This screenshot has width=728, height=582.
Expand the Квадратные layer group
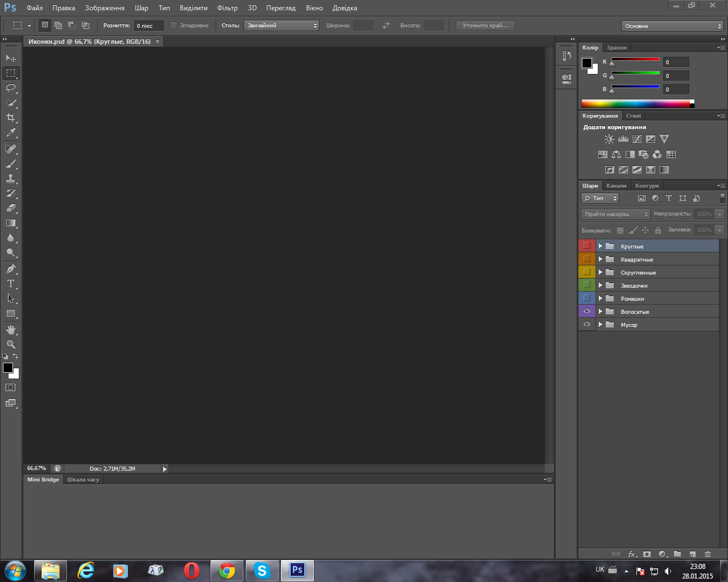pyautogui.click(x=600, y=259)
